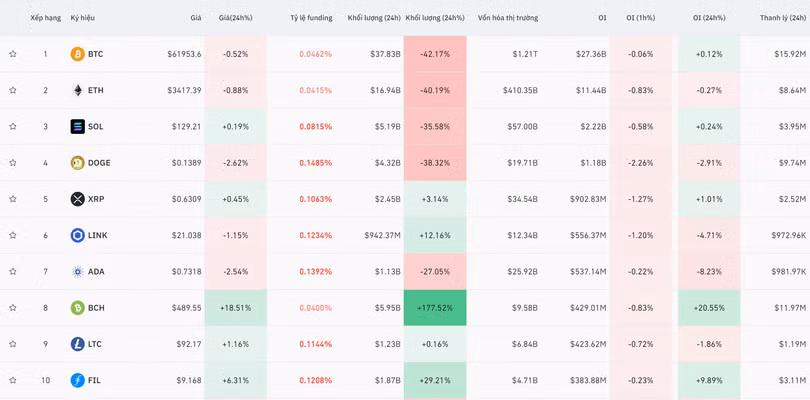Toggle the favorite star for the FIL row
The image size is (810, 400).
coord(13,380)
